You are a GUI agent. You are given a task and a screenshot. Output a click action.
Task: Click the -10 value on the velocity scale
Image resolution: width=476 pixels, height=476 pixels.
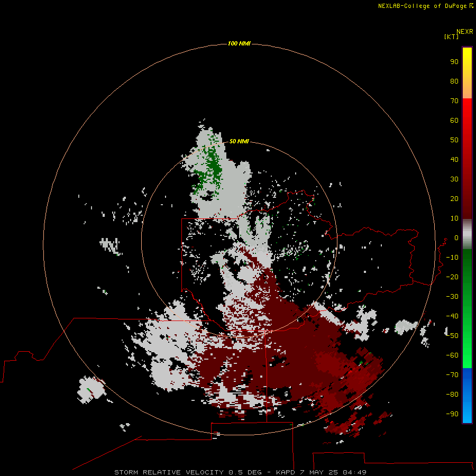pos(452,258)
